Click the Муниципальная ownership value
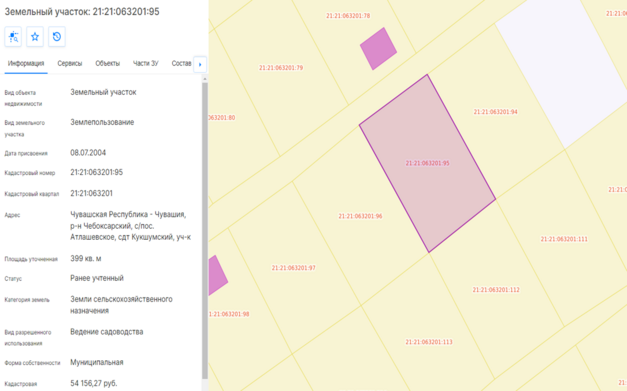 click(x=97, y=362)
